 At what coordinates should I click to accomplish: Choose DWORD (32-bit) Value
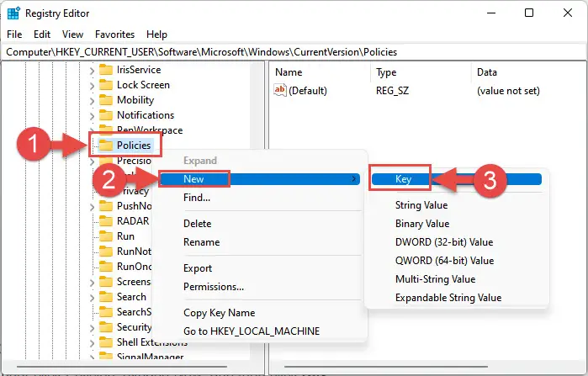point(444,242)
